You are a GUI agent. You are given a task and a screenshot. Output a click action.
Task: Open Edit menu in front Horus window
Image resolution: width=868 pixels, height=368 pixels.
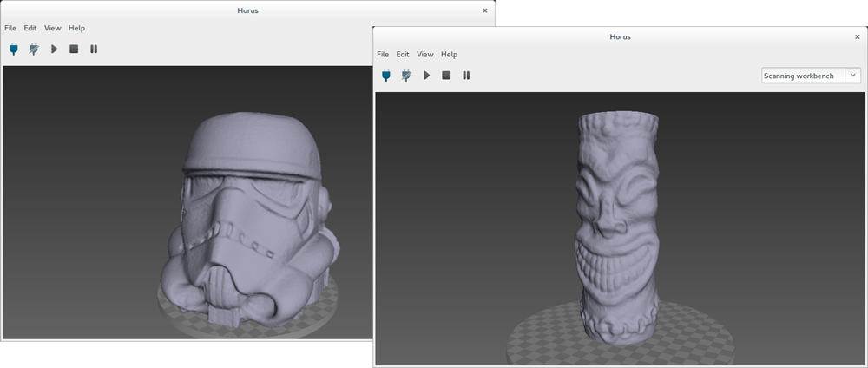(x=403, y=54)
